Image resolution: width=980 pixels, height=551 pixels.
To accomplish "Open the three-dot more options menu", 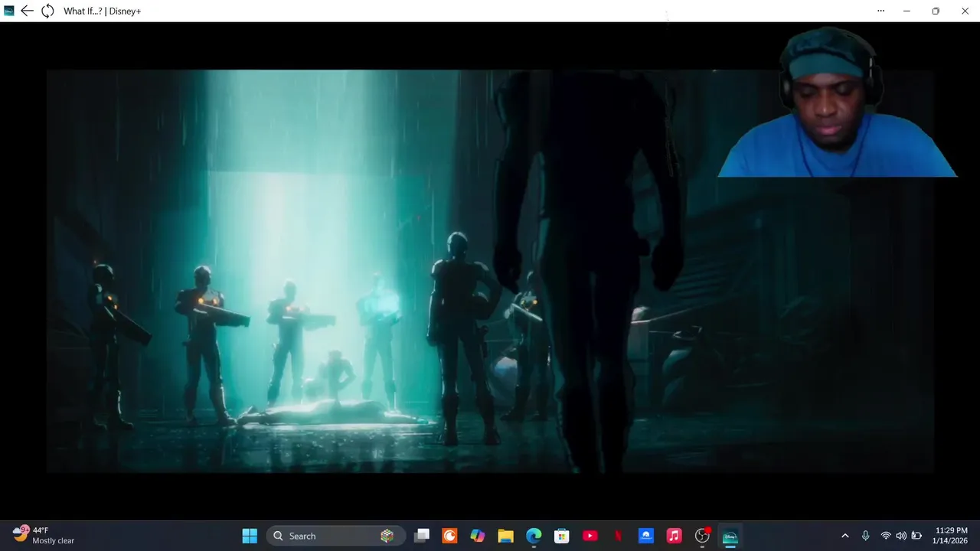I will [x=880, y=11].
